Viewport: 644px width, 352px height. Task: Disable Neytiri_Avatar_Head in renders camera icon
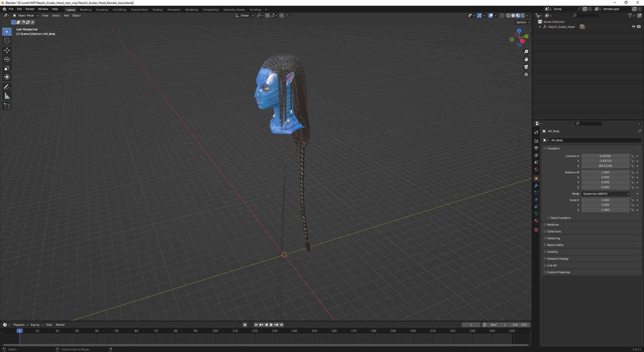639,27
